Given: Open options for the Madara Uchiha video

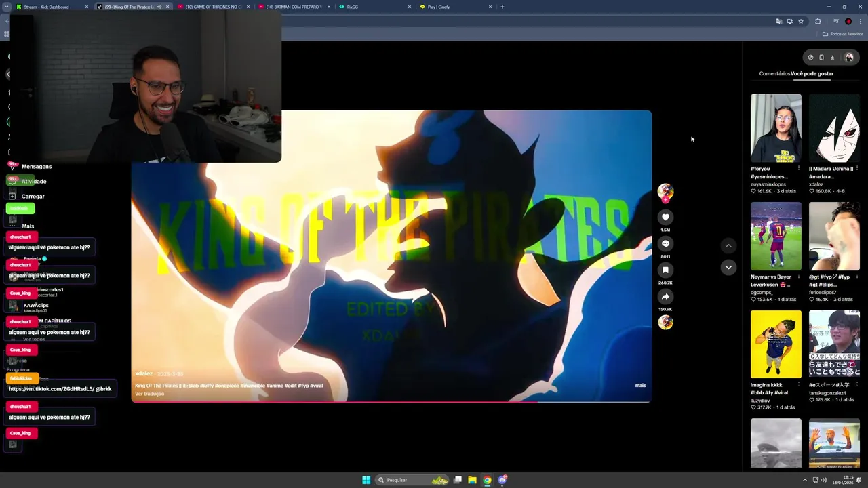Looking at the screenshot, I should click(x=856, y=168).
